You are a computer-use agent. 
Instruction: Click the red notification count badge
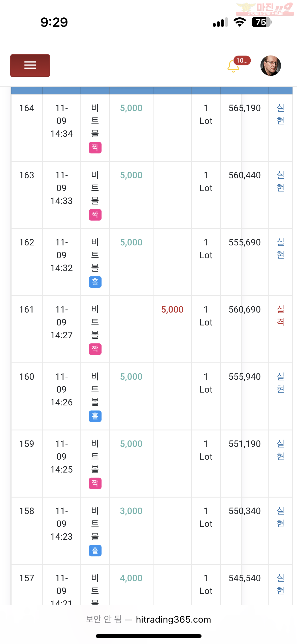tap(242, 60)
